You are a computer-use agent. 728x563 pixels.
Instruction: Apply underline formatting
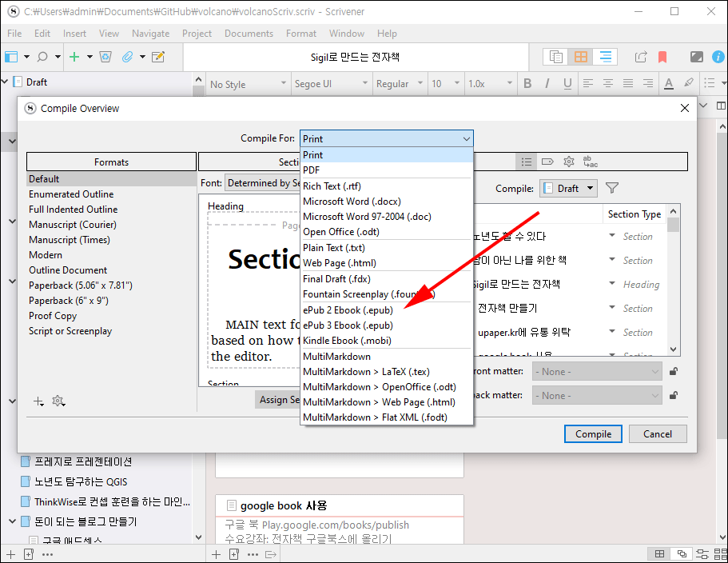click(x=567, y=83)
